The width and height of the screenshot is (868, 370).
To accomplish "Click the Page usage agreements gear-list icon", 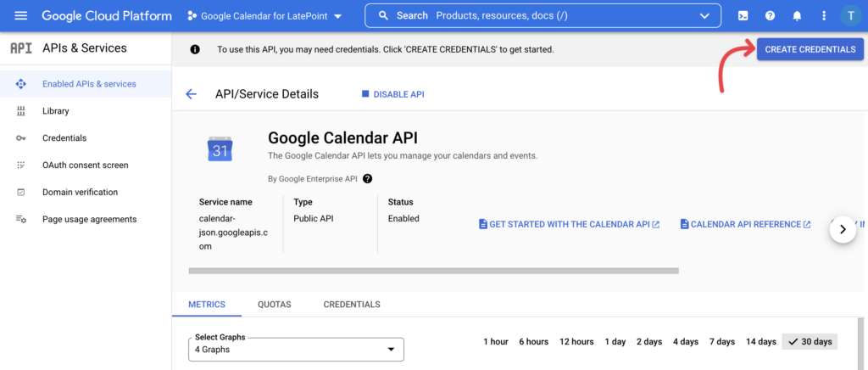I will pyautogui.click(x=21, y=219).
